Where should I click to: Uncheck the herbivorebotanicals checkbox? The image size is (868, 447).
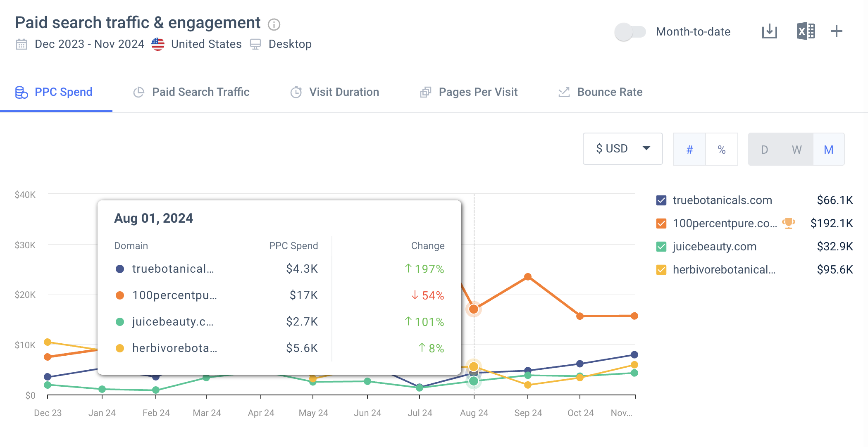tap(661, 270)
